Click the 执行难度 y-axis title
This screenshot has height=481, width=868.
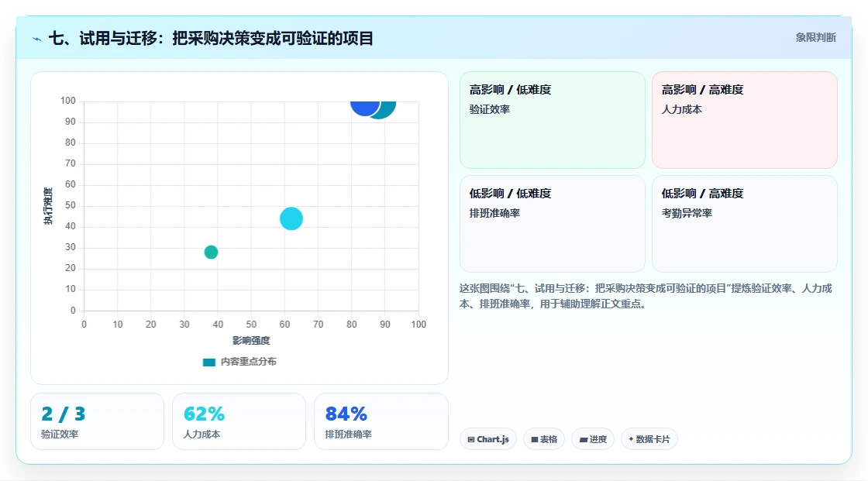point(48,206)
